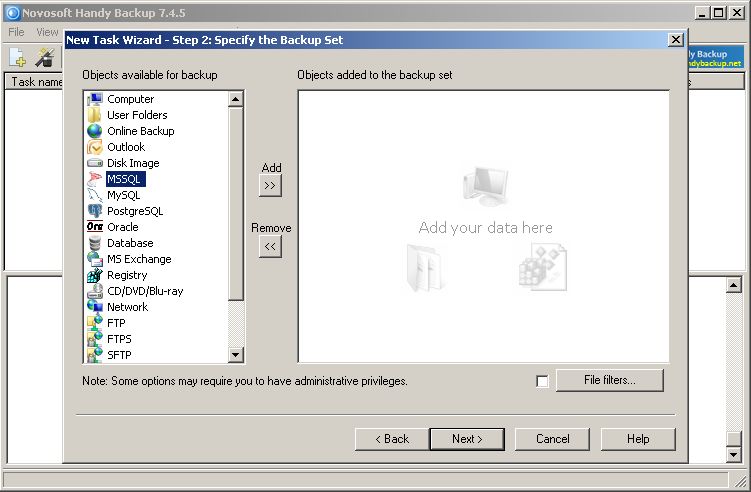
Task: Select Database entry
Action: [130, 243]
